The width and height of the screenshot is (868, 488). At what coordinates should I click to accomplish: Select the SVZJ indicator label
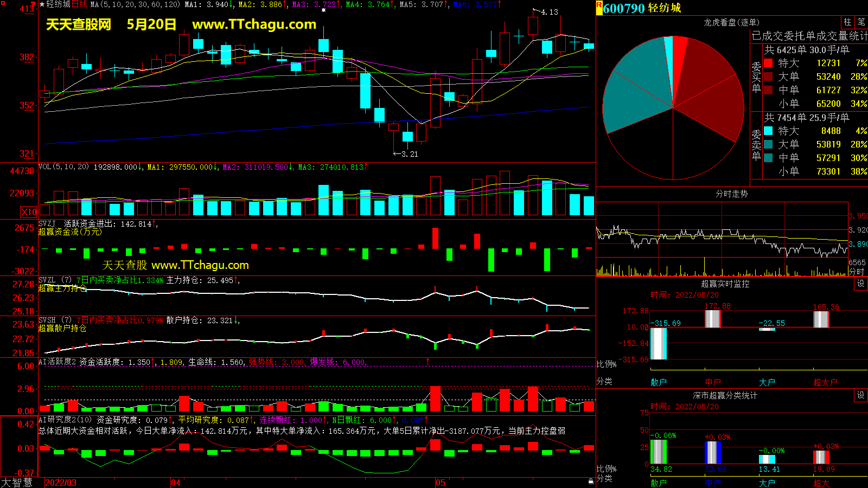[47, 223]
